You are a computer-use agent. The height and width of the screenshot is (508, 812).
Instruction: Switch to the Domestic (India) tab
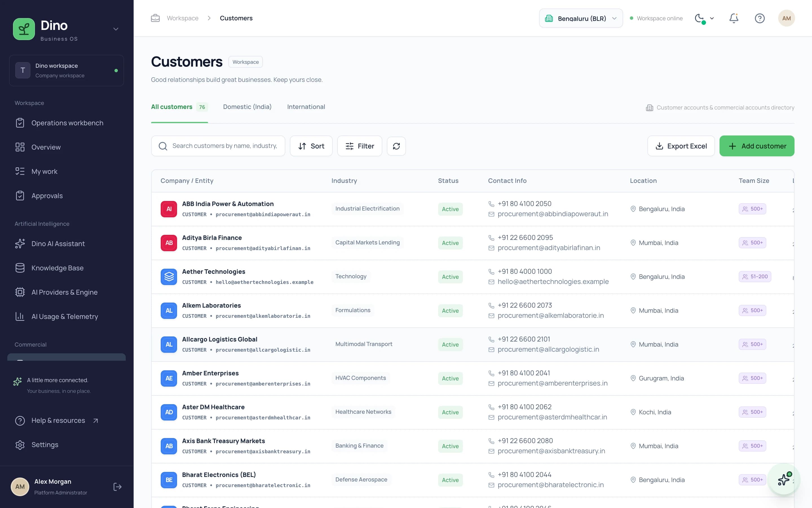click(247, 107)
